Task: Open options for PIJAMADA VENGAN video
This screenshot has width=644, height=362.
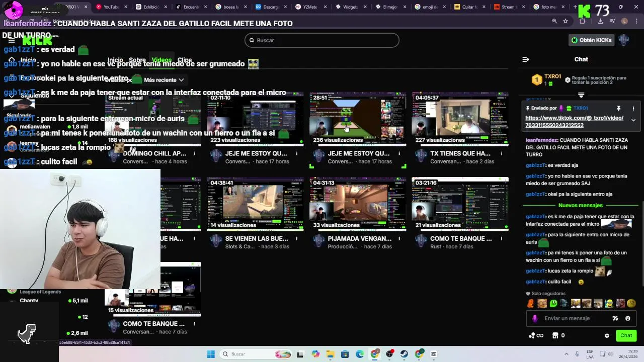Action: 399,239
